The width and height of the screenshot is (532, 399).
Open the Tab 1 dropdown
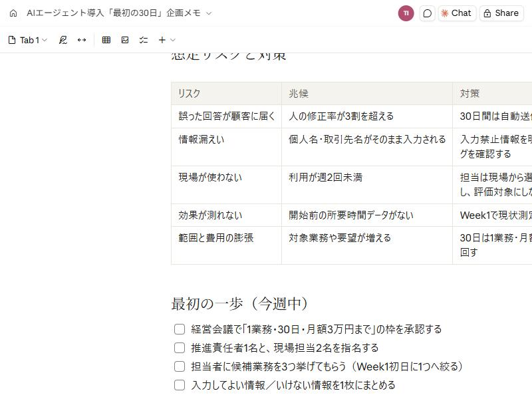tap(28, 40)
